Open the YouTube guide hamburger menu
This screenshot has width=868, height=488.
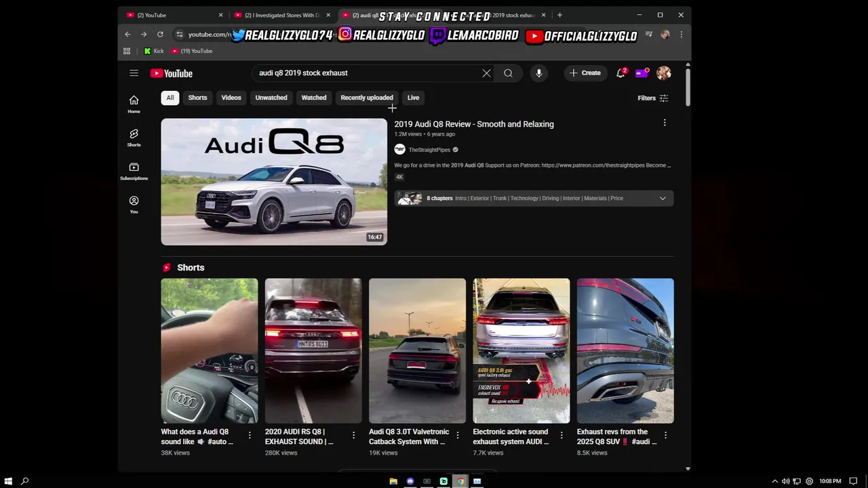coord(134,73)
